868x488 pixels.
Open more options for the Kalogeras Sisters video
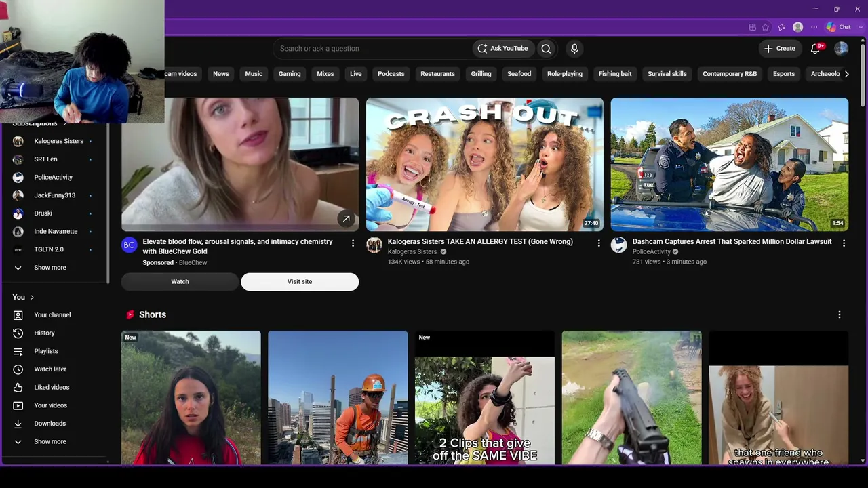[x=598, y=243]
